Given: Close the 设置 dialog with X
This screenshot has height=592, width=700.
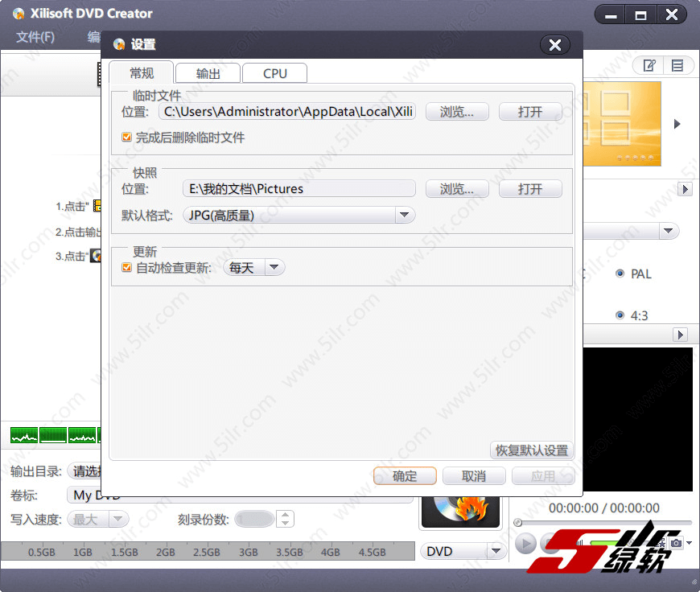Looking at the screenshot, I should pos(554,45).
